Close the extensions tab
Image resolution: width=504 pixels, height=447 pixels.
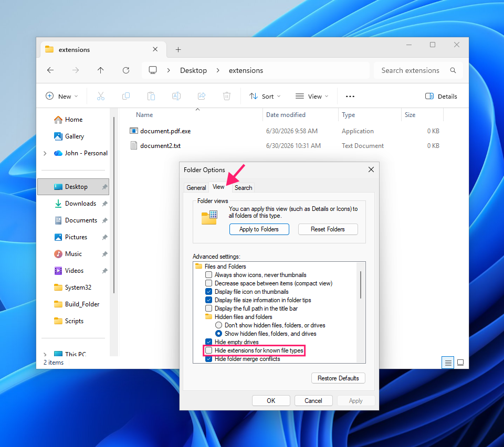click(155, 49)
